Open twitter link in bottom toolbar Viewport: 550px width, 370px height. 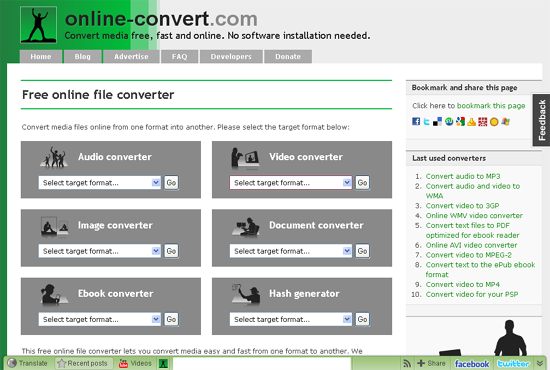(513, 364)
